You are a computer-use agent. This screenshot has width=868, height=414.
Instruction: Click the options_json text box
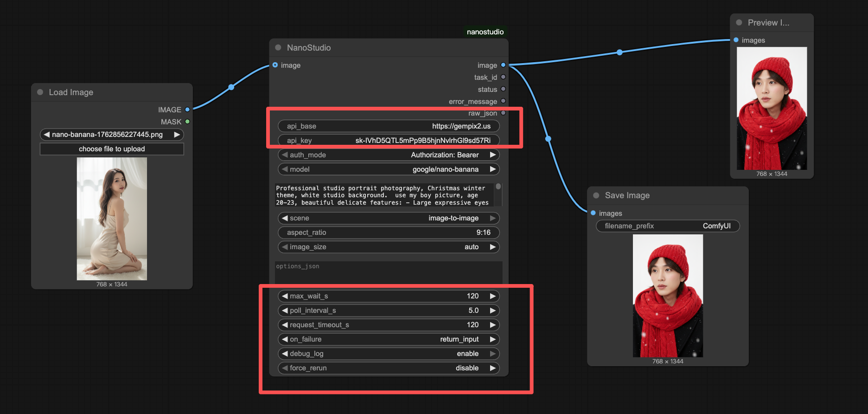click(389, 272)
